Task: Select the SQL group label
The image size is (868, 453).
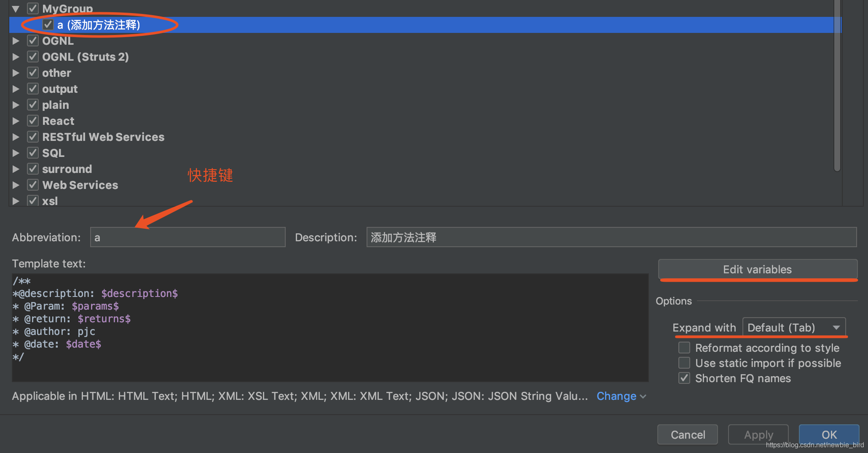Action: [54, 153]
